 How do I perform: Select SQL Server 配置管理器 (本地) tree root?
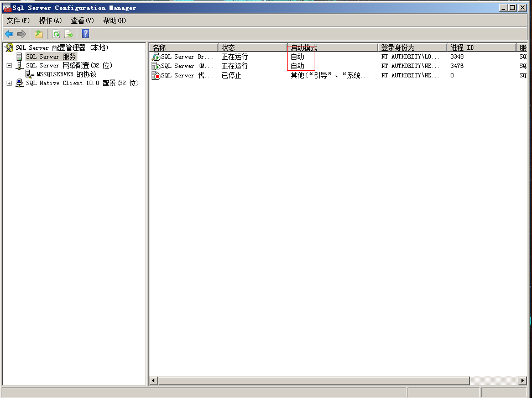[62, 48]
